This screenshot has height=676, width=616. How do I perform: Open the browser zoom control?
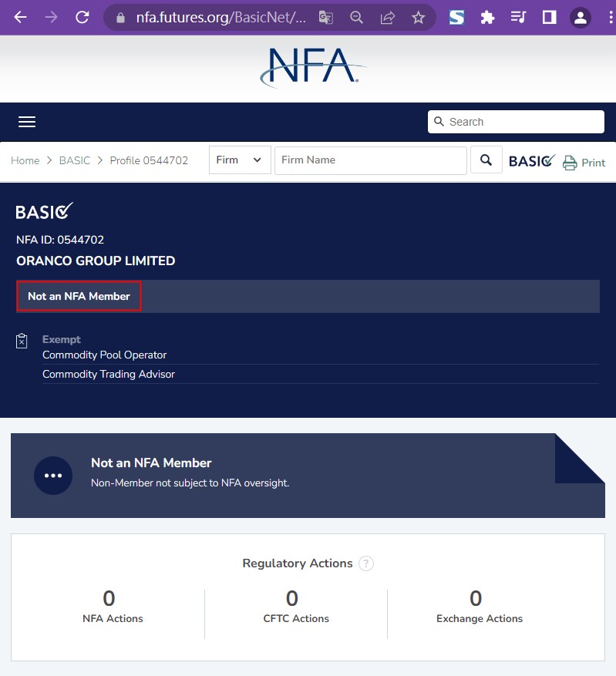click(356, 17)
